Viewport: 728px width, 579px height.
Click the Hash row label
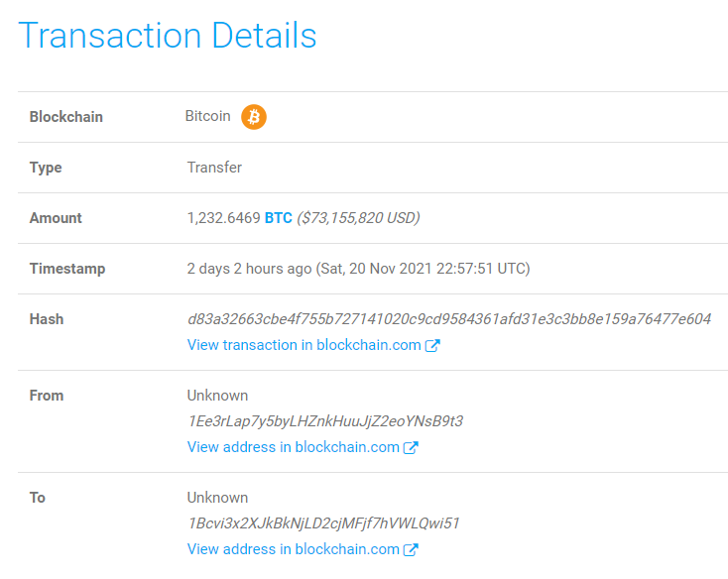click(x=47, y=319)
